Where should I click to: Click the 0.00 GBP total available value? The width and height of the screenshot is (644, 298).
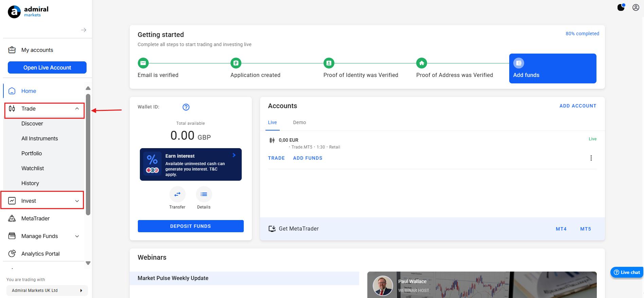click(x=191, y=136)
